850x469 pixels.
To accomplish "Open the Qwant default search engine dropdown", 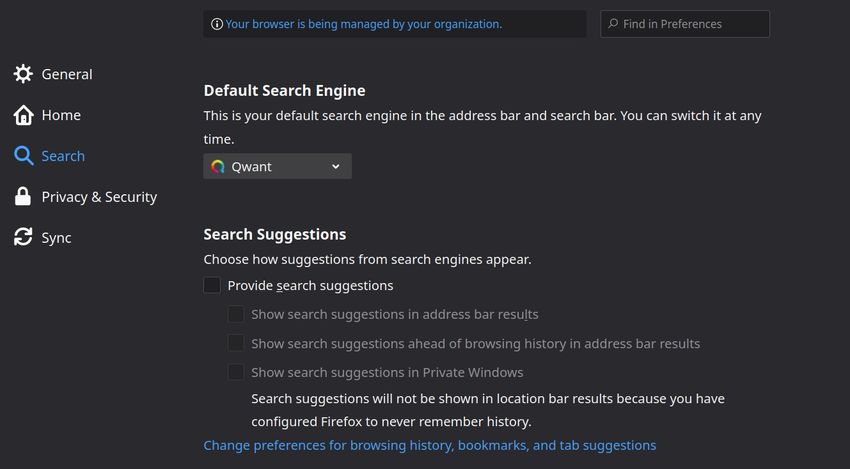I will click(278, 166).
